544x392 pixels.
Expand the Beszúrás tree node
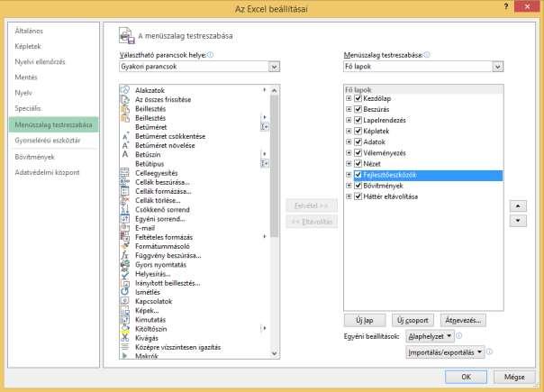349,109
